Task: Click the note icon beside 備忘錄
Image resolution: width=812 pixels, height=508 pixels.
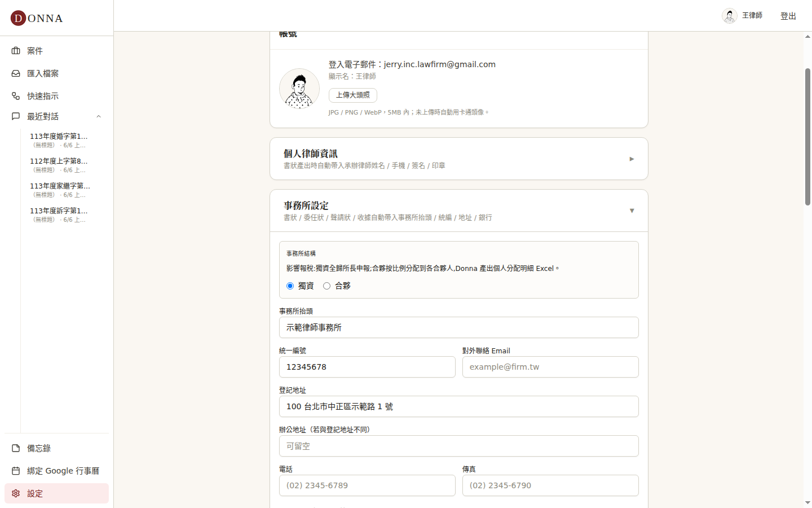Action: (16, 448)
